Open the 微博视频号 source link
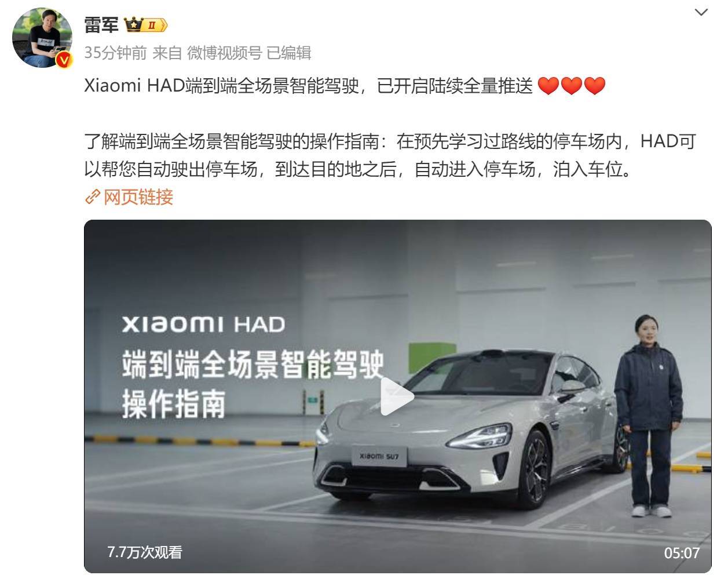Viewport: 728px width, 586px height. point(224,53)
